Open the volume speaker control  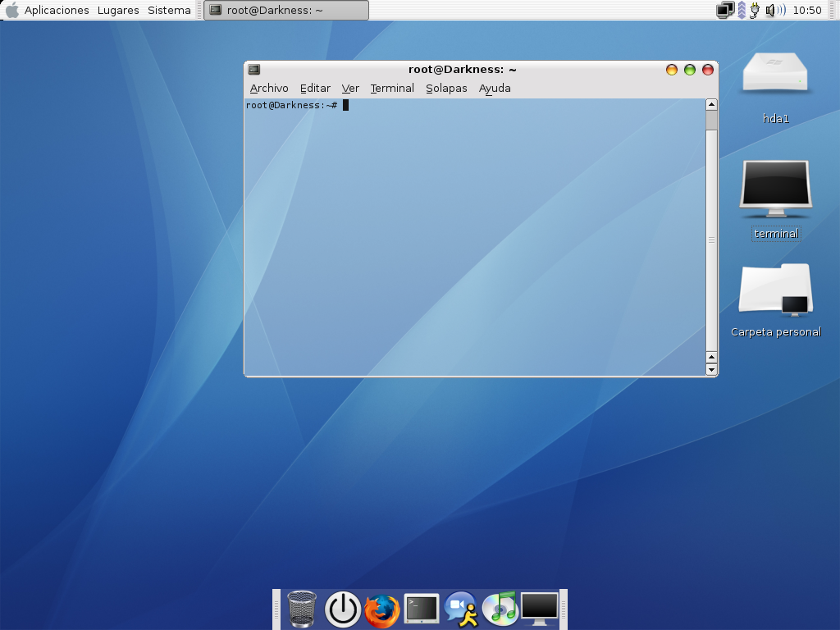tap(774, 10)
